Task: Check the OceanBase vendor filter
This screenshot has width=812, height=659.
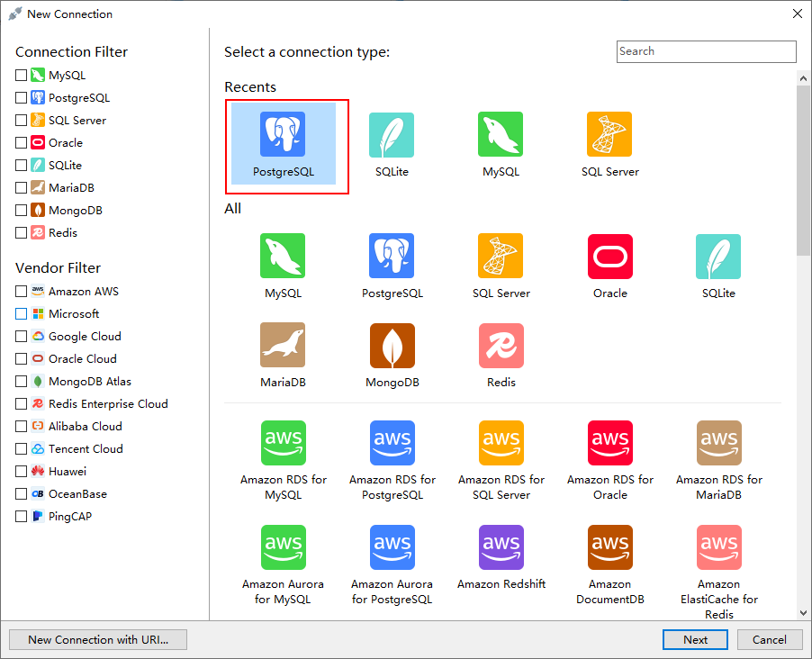Action: pos(22,493)
